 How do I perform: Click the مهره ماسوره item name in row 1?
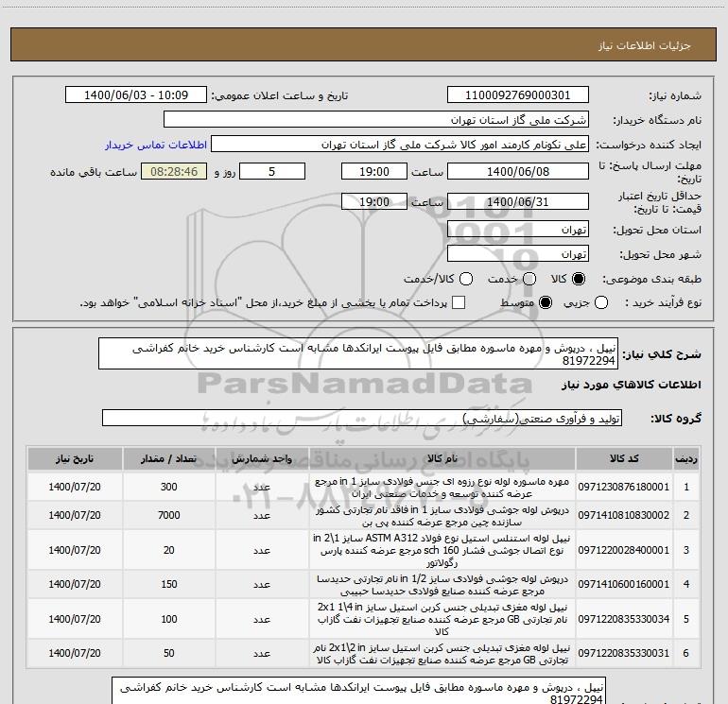coord(442,488)
